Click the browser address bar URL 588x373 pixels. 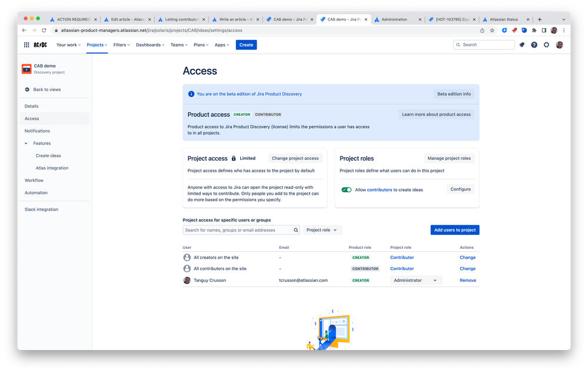coord(151,31)
